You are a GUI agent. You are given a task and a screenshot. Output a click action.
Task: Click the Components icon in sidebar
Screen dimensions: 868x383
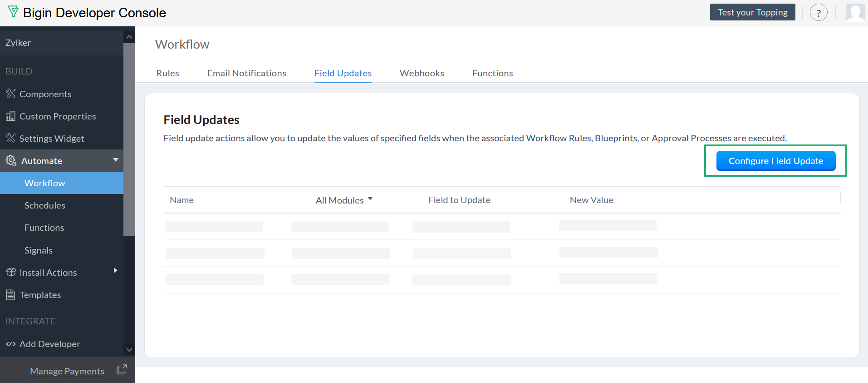(x=10, y=94)
